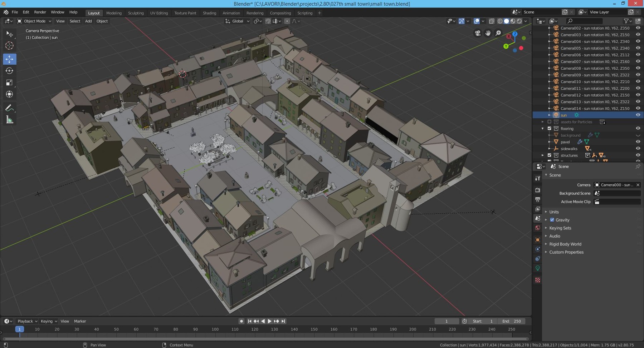Switch to the Shading workspace tab
Image resolution: width=644 pixels, height=348 pixels.
pyautogui.click(x=210, y=13)
